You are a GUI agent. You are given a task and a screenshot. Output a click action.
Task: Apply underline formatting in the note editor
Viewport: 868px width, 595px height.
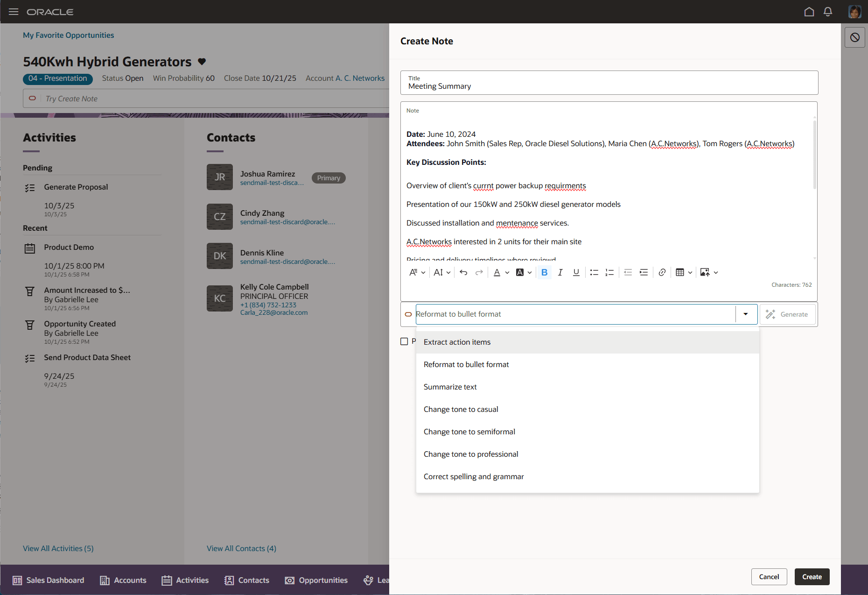click(576, 272)
